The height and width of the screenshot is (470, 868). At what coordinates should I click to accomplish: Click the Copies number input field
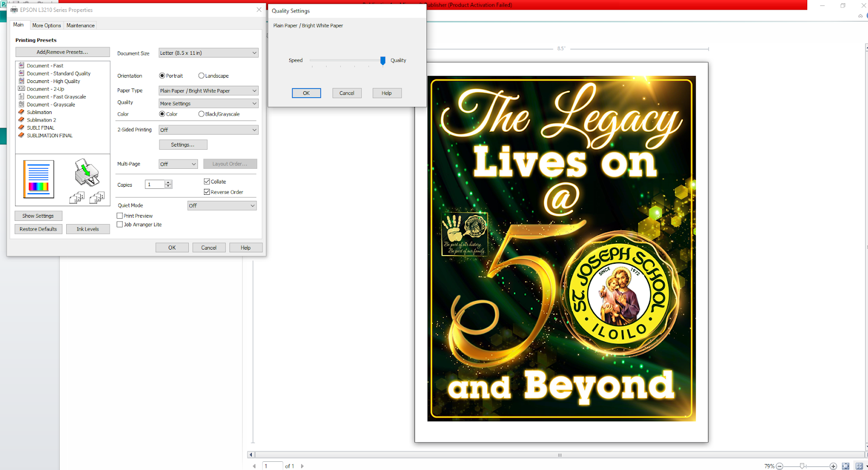155,185
